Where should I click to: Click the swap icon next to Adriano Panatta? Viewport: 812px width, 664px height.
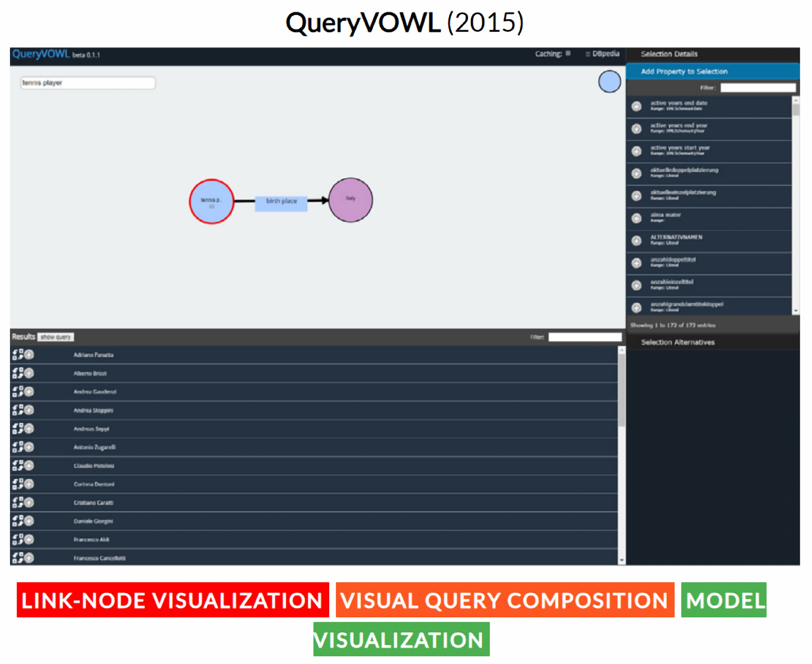17,354
